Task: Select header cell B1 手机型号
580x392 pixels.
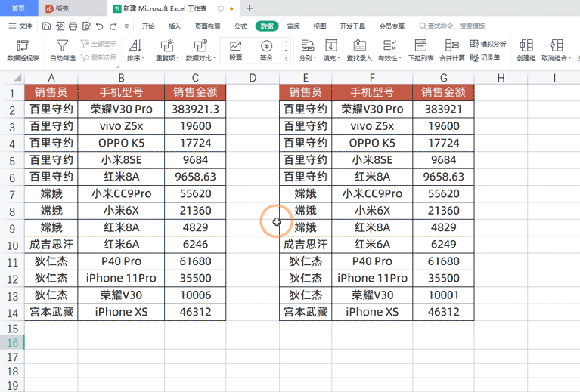Action: pos(121,92)
